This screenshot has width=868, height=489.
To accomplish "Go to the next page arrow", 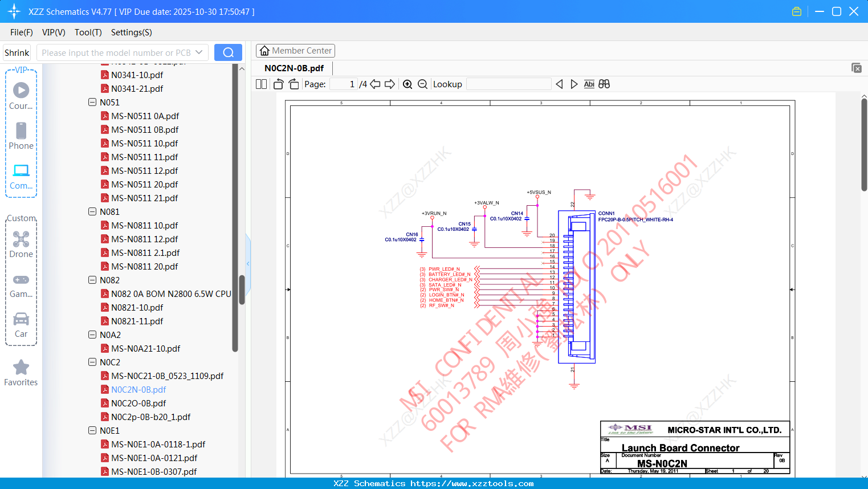I will 390,84.
